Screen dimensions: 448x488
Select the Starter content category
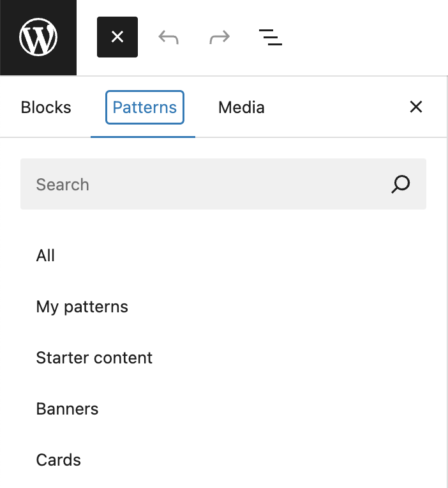tap(94, 358)
